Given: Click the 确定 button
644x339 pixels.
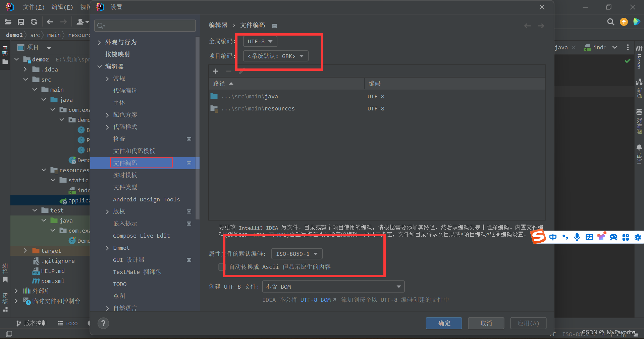Looking at the screenshot, I should pyautogui.click(x=444, y=323).
